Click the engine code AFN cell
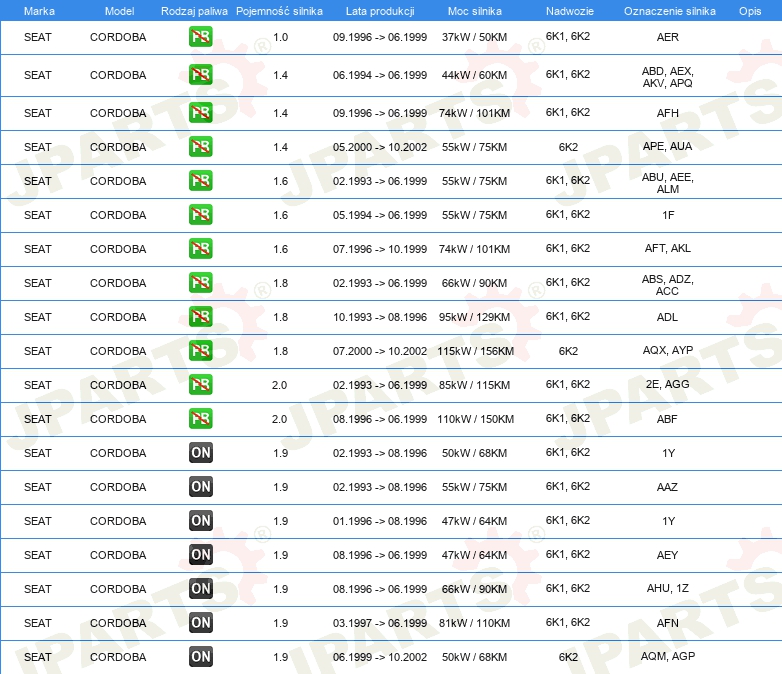Image resolution: width=782 pixels, height=674 pixels. click(x=668, y=623)
